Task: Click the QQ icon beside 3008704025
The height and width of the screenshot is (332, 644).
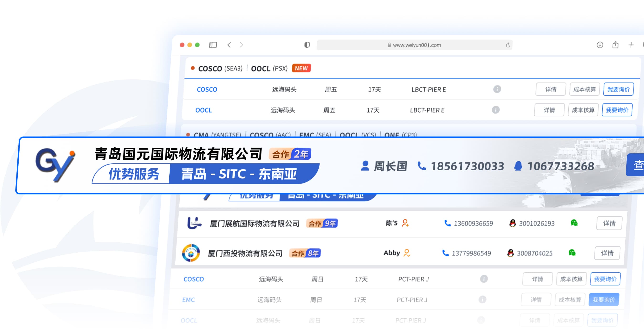Action: pos(510,253)
